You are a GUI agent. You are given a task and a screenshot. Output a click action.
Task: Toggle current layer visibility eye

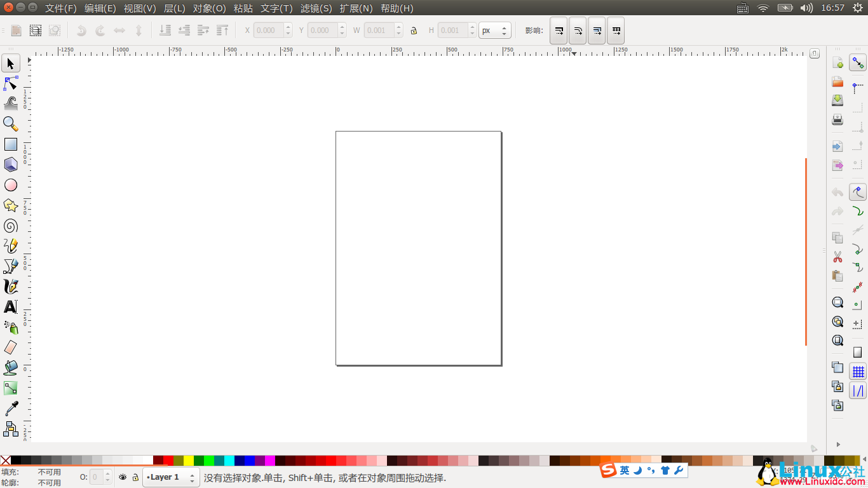123,477
